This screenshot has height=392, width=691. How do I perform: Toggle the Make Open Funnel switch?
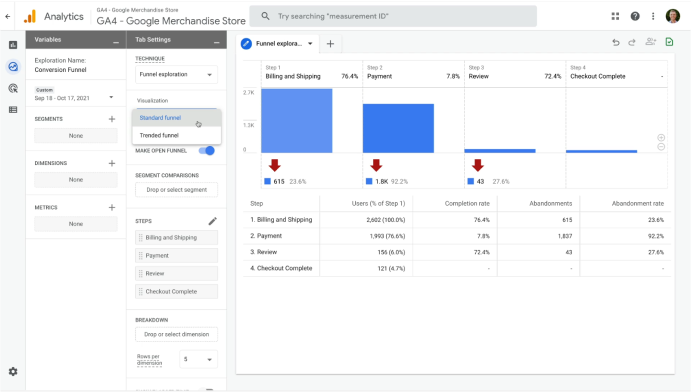click(x=206, y=151)
